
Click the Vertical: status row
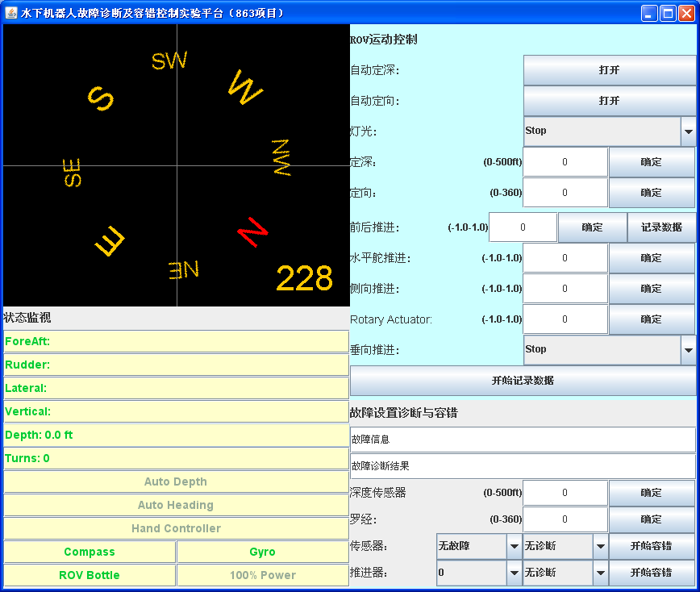point(176,411)
